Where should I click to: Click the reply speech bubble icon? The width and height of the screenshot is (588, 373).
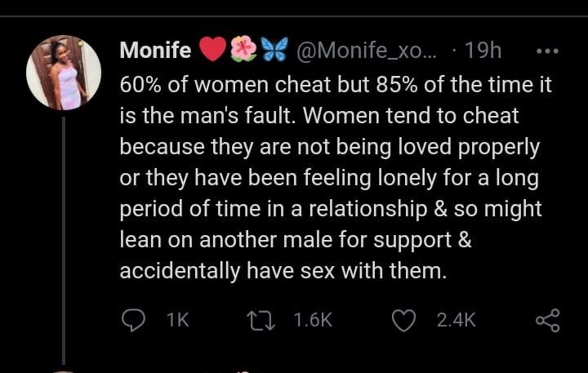(x=133, y=321)
